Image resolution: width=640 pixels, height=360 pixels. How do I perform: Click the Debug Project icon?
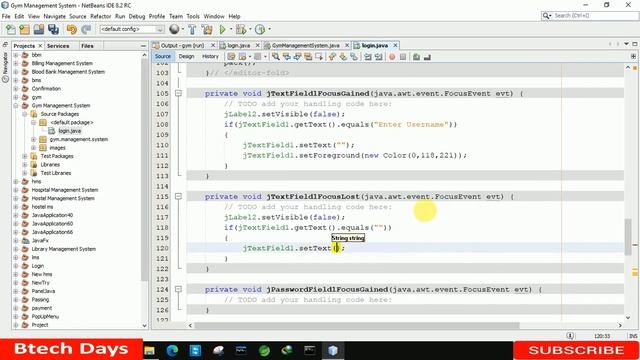click(241, 29)
